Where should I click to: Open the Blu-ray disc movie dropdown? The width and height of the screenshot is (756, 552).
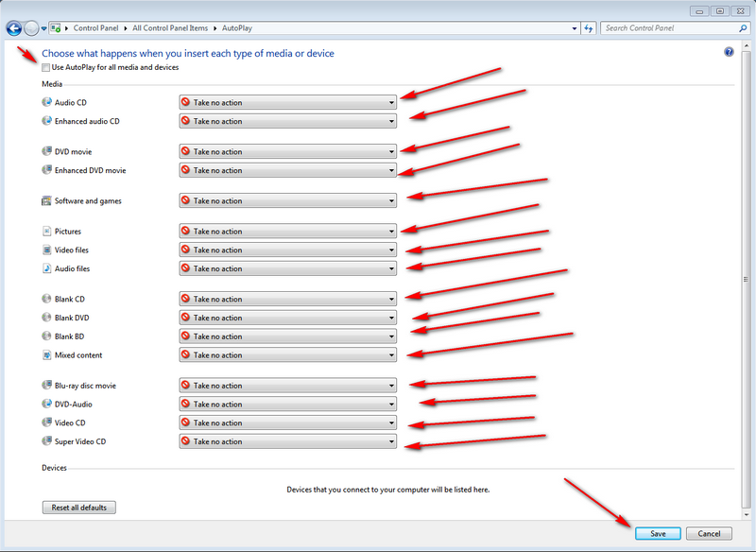pos(288,386)
